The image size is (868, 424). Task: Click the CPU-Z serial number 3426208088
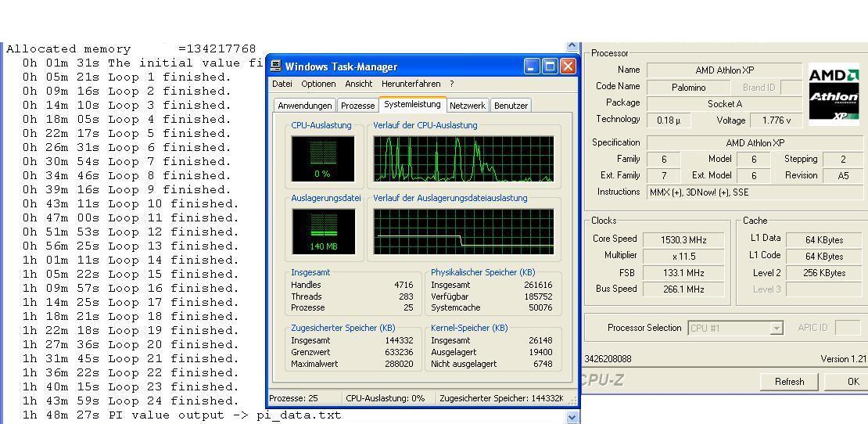click(608, 359)
